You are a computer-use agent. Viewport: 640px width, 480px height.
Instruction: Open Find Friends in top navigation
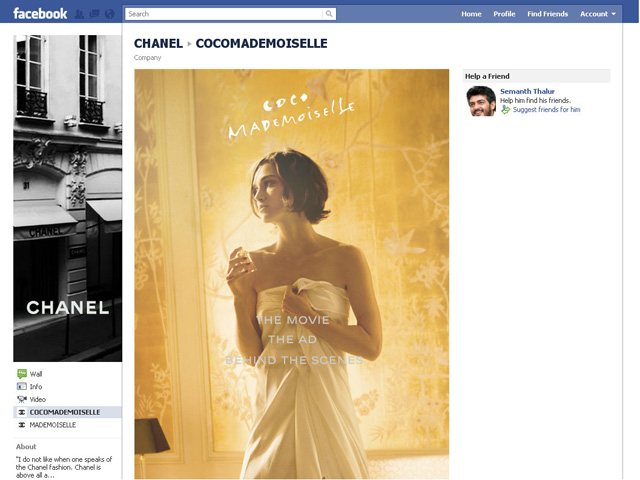click(547, 14)
